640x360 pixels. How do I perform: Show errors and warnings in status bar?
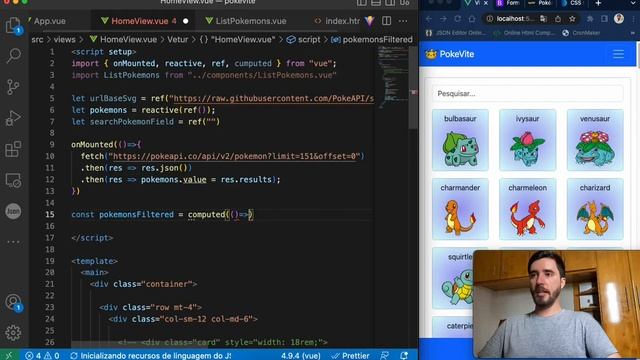[42, 356]
